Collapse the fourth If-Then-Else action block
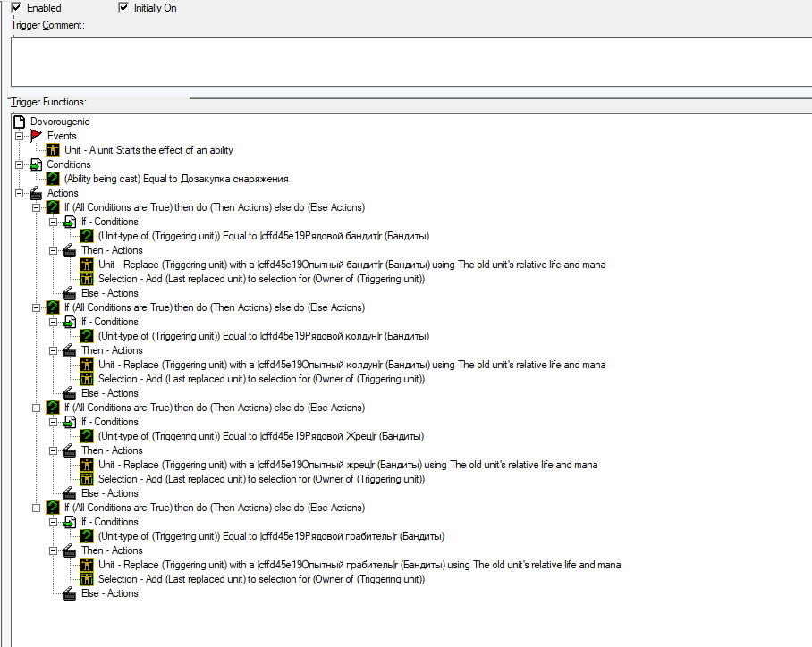Image resolution: width=812 pixels, height=647 pixels. pyautogui.click(x=37, y=508)
